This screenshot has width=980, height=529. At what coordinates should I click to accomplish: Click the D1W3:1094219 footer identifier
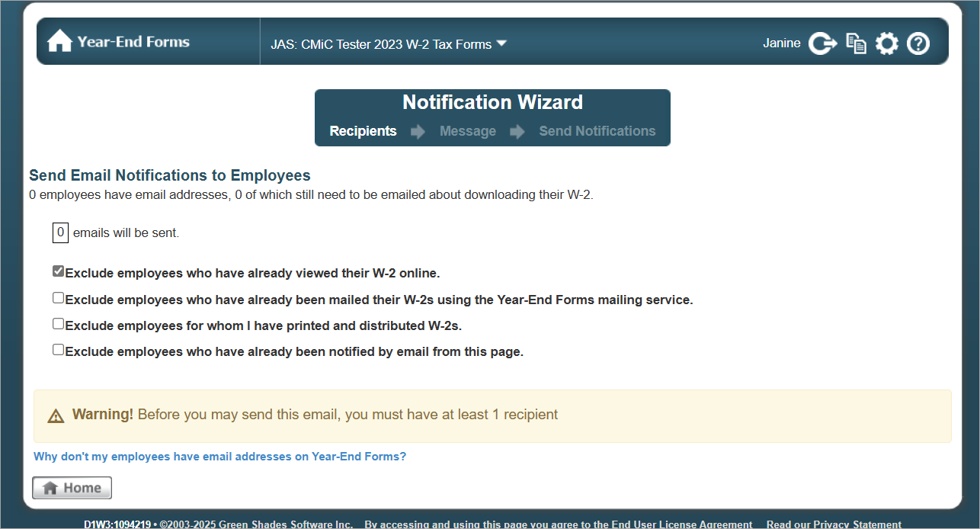[117, 524]
